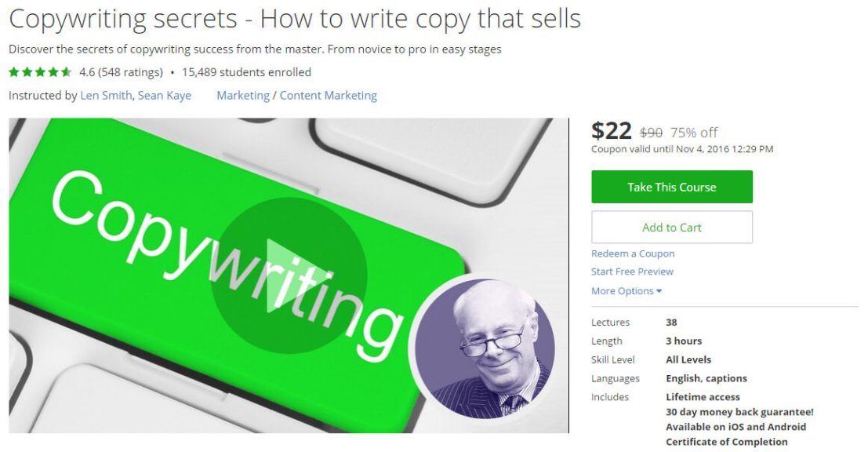
Task: Open the Start Free Preview link
Action: pos(632,272)
